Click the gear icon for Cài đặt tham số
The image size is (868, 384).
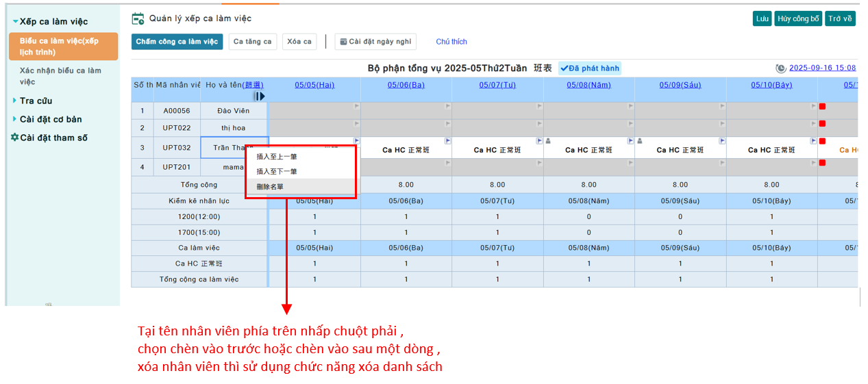click(14, 138)
